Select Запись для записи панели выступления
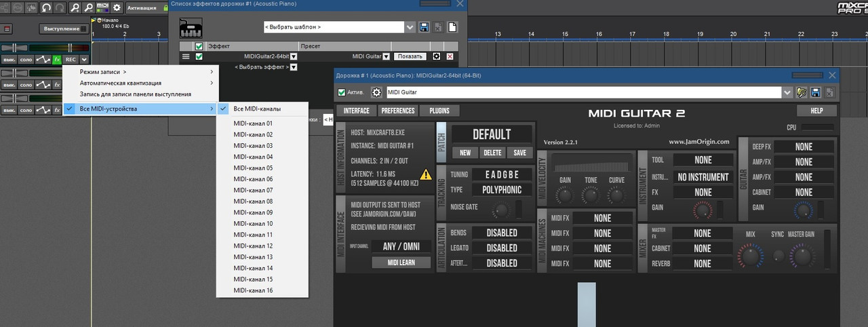The image size is (868, 327). (140, 94)
